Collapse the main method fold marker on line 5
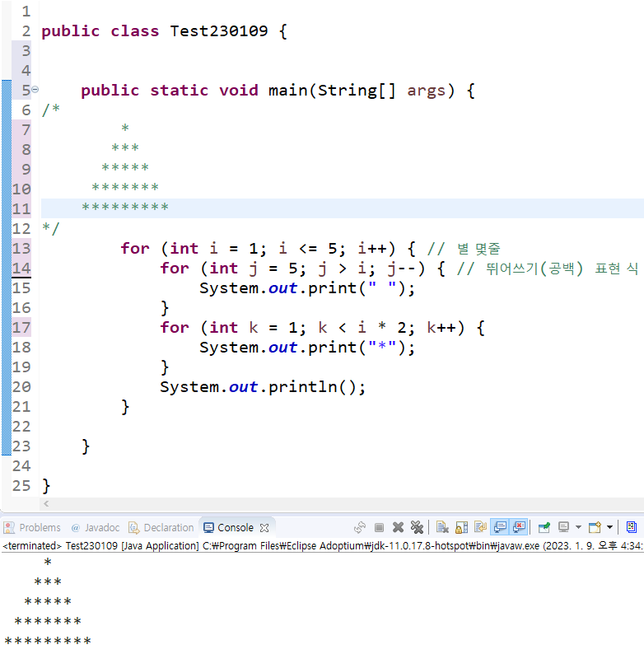This screenshot has width=644, height=654. pos(35,89)
